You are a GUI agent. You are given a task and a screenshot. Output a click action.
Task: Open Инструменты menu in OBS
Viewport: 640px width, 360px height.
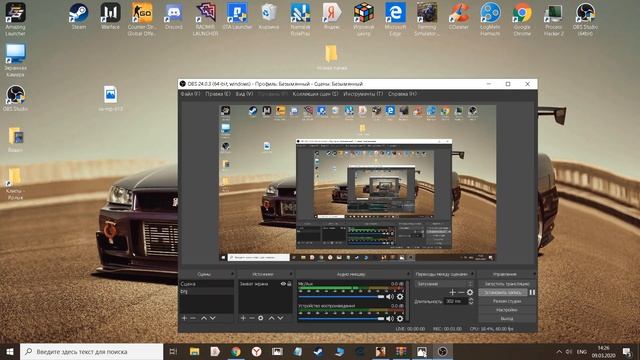coord(363,94)
